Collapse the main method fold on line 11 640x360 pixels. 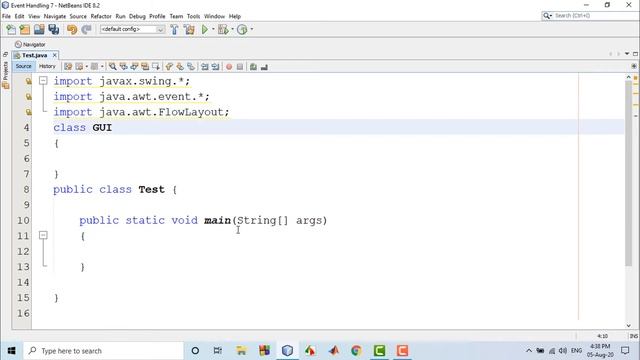43,235
